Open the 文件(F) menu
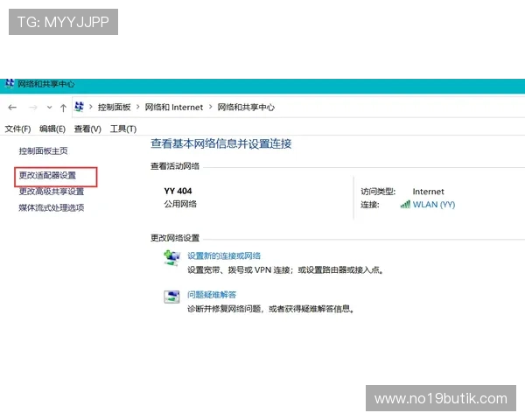The width and height of the screenshot is (525, 420). pos(17,129)
